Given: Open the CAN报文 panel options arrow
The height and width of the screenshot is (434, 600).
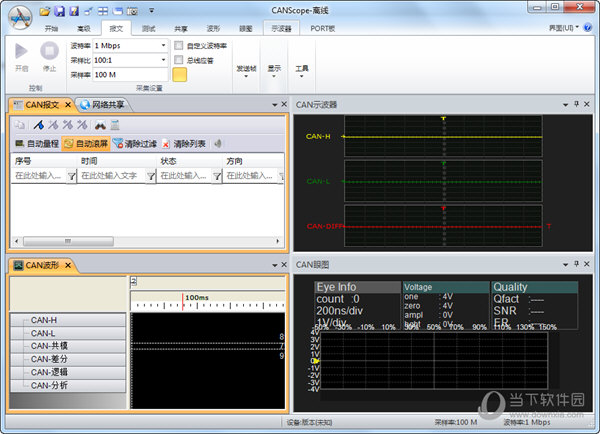Looking at the screenshot, I should (x=275, y=104).
